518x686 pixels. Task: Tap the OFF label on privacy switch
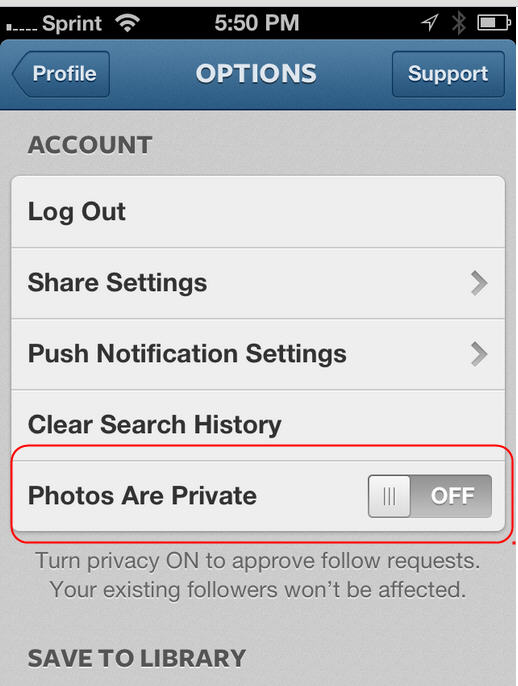[452, 496]
